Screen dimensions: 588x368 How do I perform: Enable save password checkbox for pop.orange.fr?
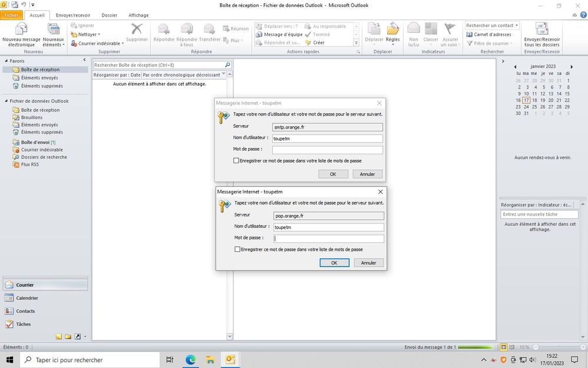[x=237, y=249]
